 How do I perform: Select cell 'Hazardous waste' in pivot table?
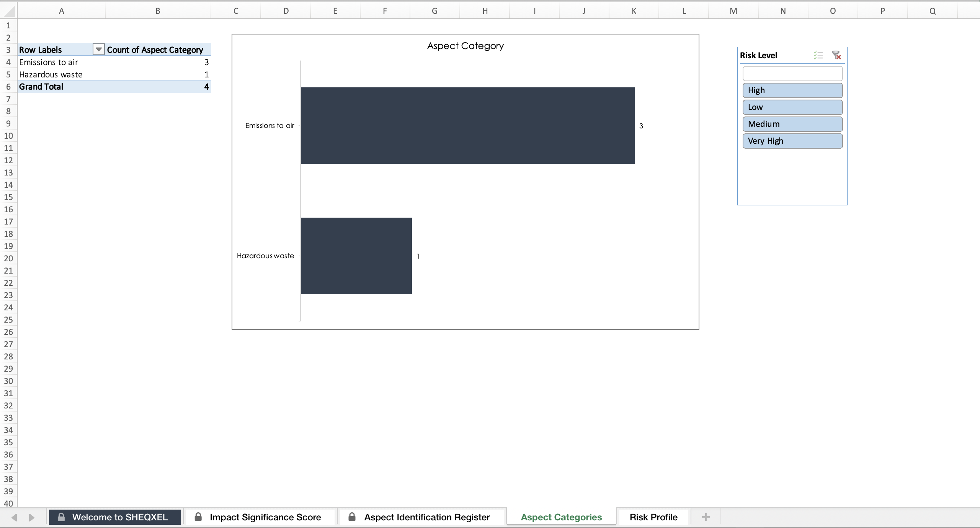click(61, 74)
